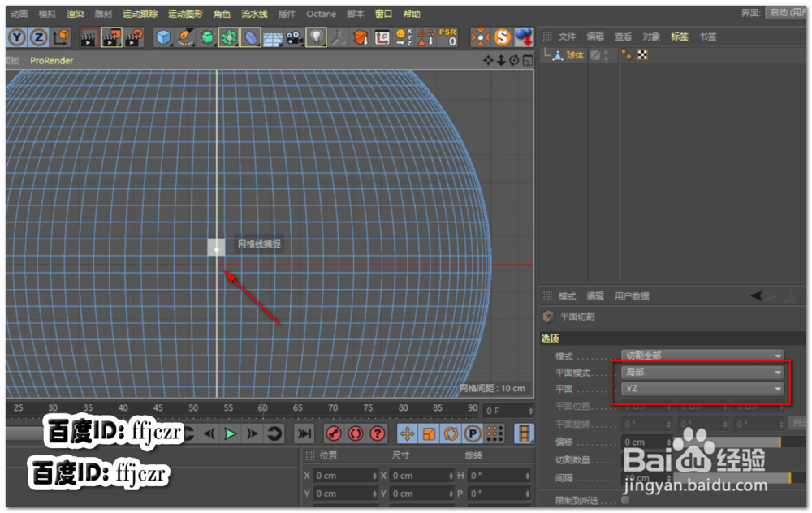
Task: Toggle rotation keyframe recording
Action: 451,433
